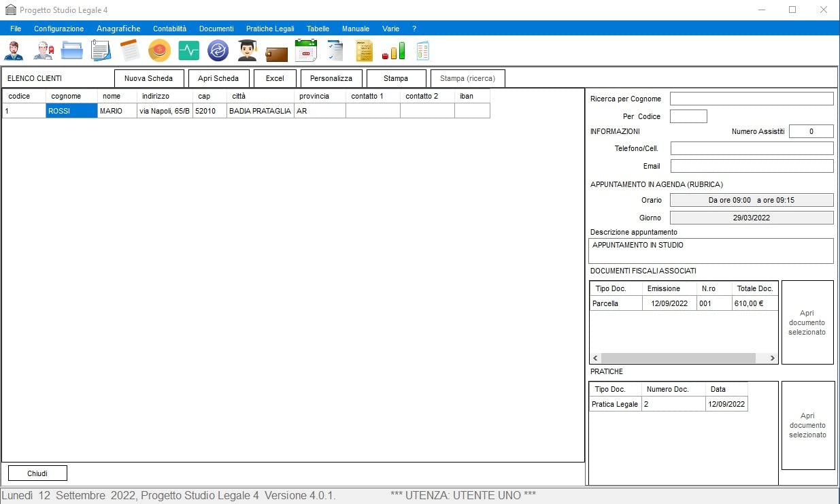Open the colored report sheet icon
Image resolution: width=840 pixels, height=504 pixels.
(423, 50)
